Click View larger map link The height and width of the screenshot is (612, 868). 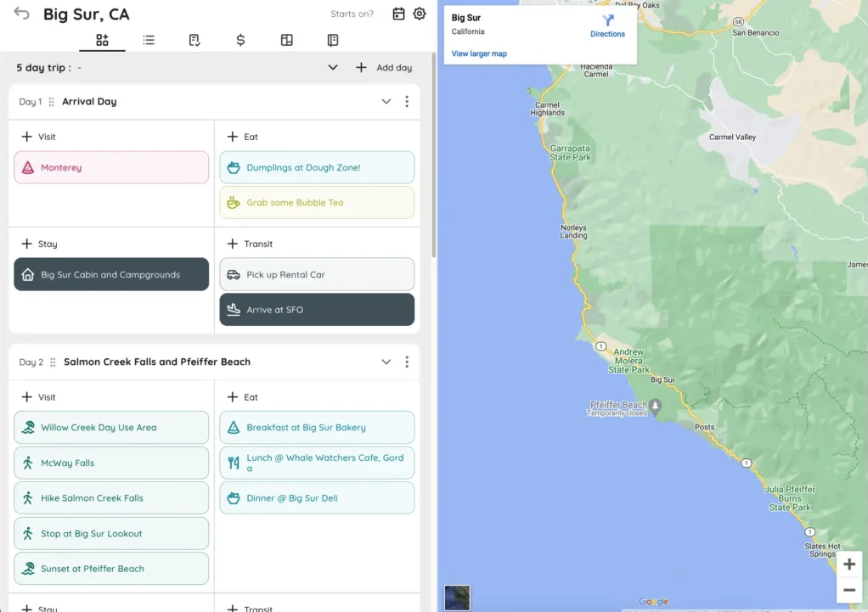[479, 53]
